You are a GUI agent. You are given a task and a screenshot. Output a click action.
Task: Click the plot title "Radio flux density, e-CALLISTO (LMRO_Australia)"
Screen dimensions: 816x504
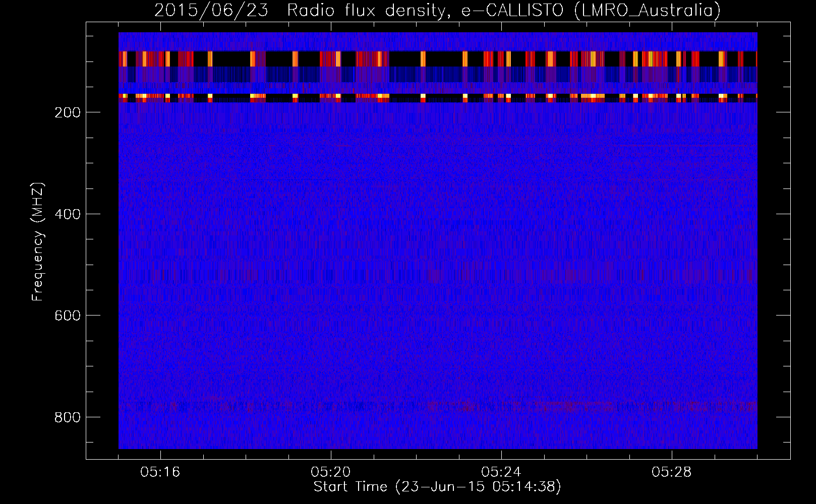coord(504,10)
